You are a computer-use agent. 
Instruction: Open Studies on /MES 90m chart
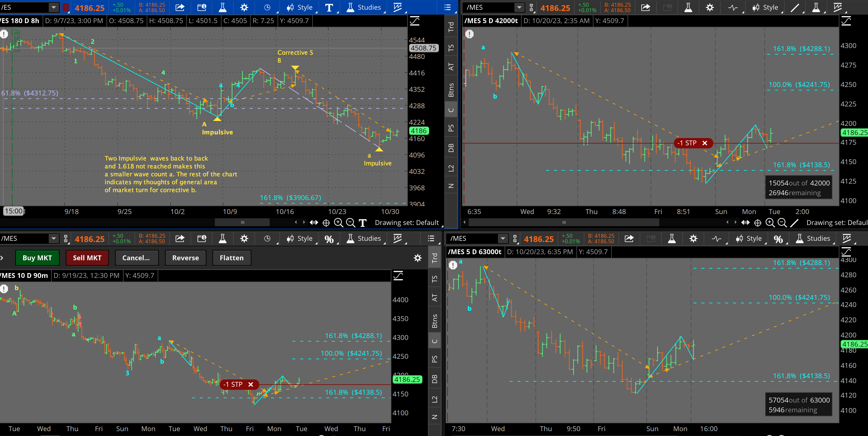tap(364, 239)
